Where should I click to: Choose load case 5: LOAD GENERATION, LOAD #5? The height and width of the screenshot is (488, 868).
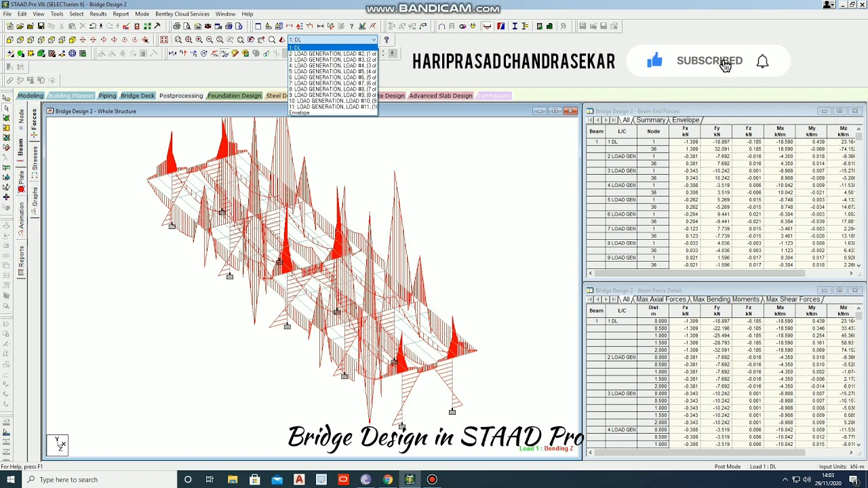tap(332, 71)
